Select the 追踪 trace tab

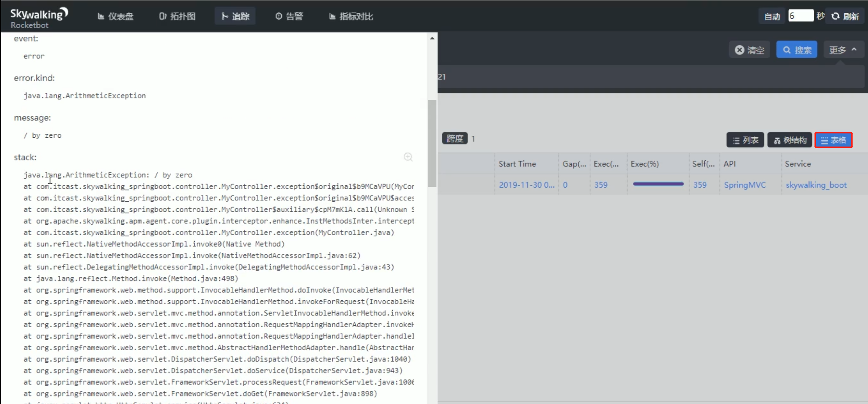click(235, 16)
